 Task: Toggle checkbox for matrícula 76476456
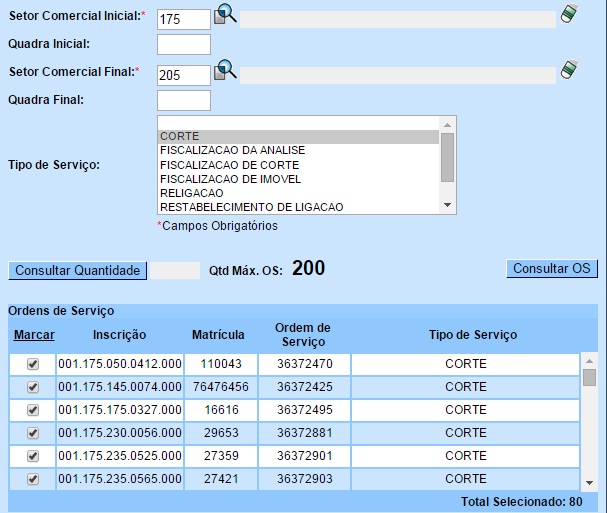33,387
